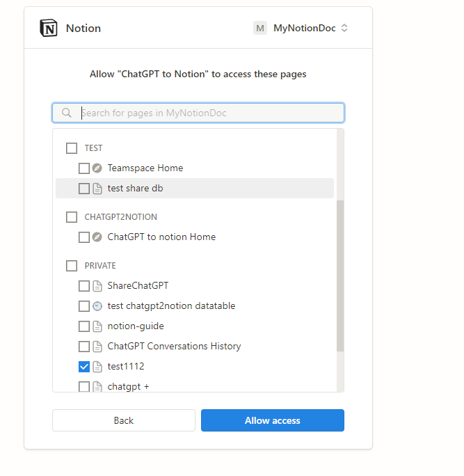Tick test chatgpt2notion datatable checkbox
This screenshot has height=476, width=464.
click(84, 306)
